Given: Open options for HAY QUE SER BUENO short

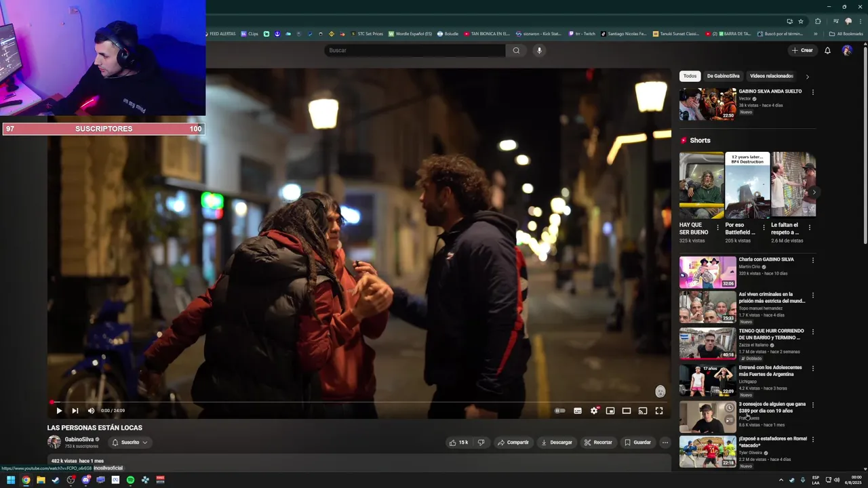Looking at the screenshot, I should tap(717, 228).
